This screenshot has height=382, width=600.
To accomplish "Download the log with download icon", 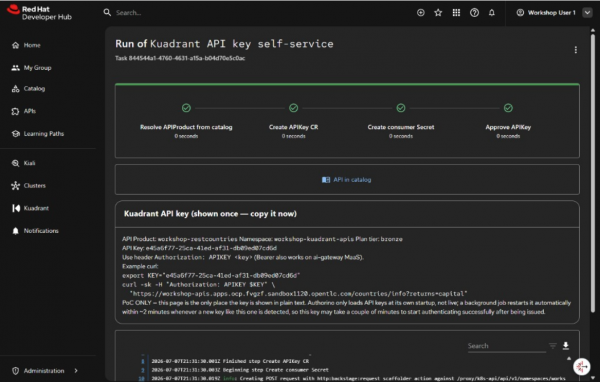I will coord(566,346).
